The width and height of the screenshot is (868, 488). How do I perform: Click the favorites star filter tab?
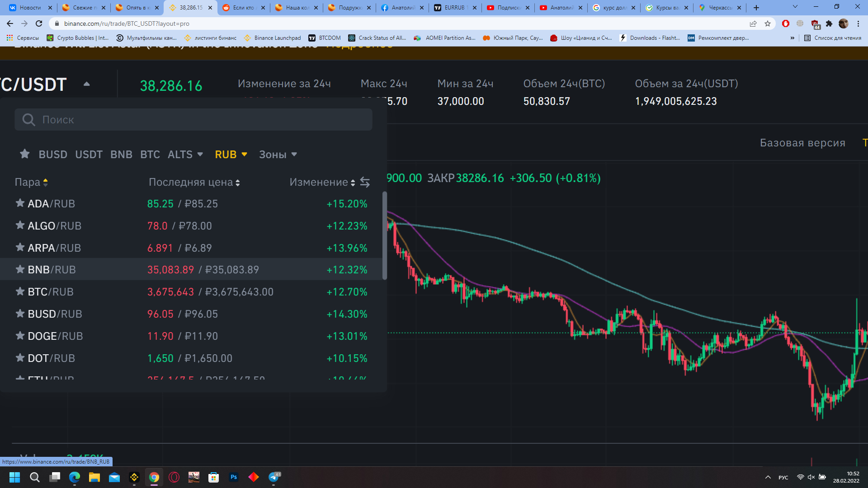[25, 154]
